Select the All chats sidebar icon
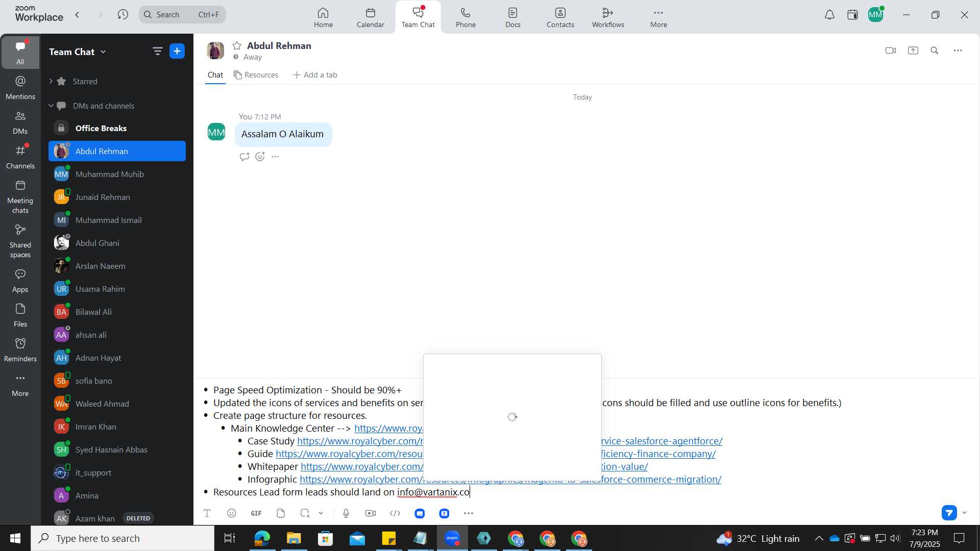 pyautogui.click(x=20, y=52)
